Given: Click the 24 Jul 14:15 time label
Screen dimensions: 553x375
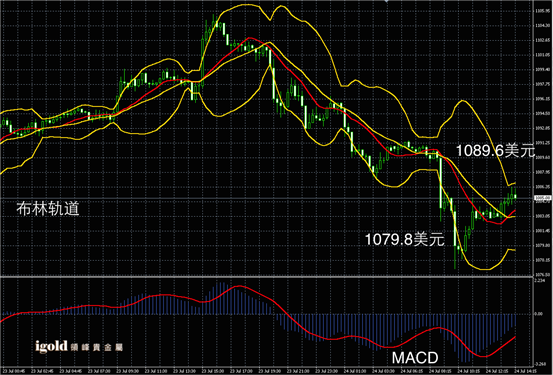Looking at the screenshot, I should [524, 371].
